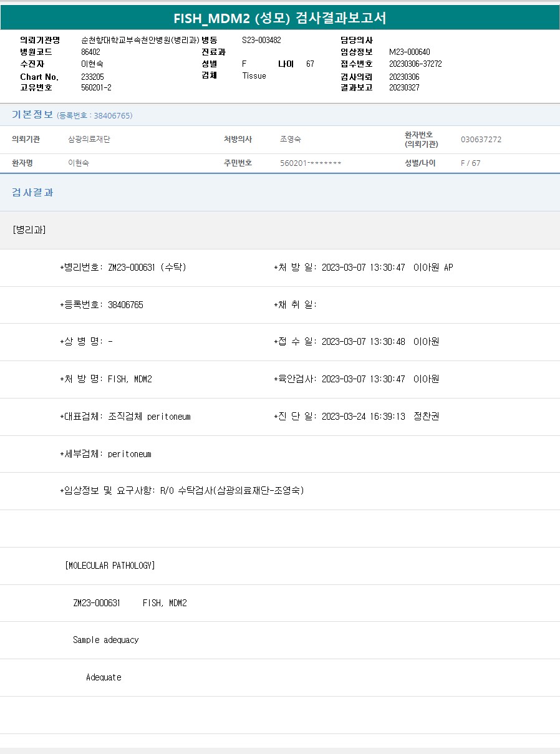
Task: Click the hospital code value 86402
Action: [x=90, y=52]
